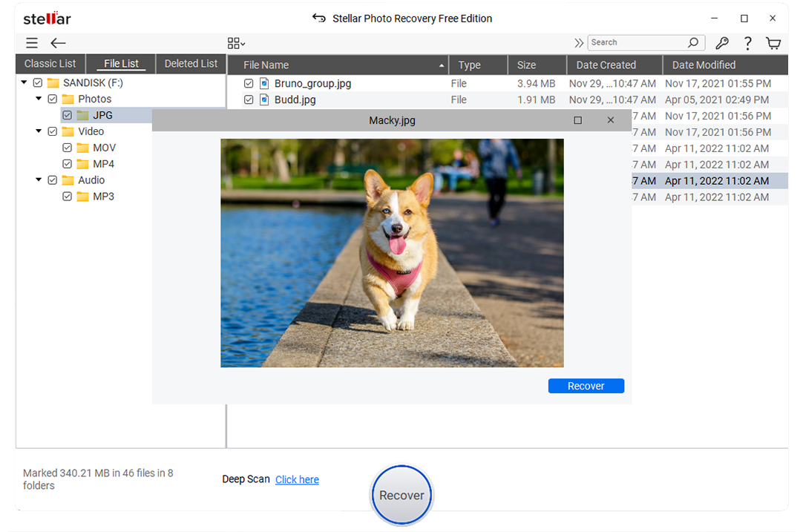Click the view layout grid icon
This screenshot has height=532, width=803.
[x=232, y=42]
